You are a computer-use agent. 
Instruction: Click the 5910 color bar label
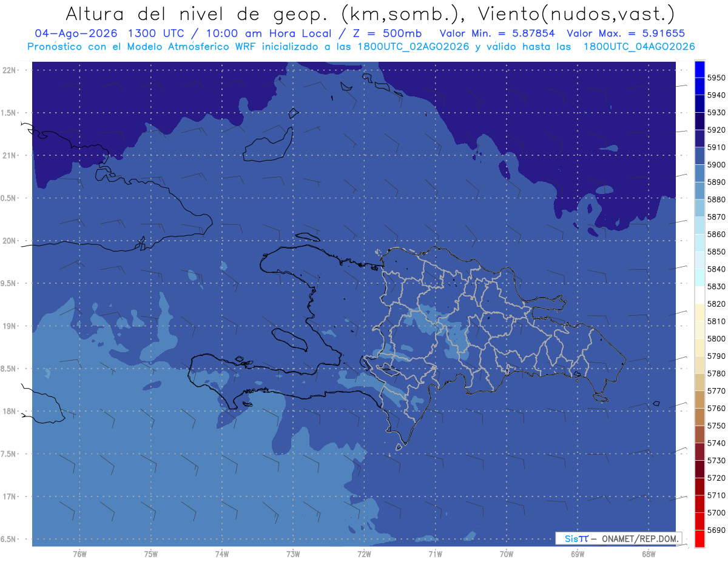[716, 147]
